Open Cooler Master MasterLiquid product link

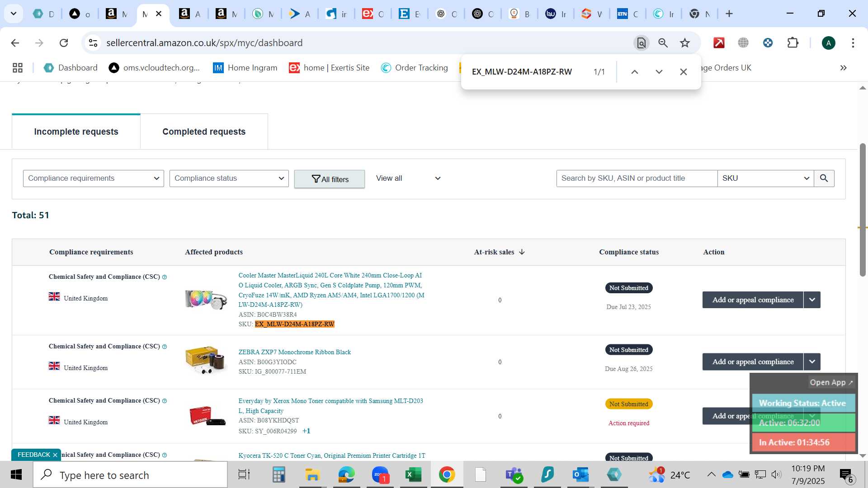click(x=331, y=290)
